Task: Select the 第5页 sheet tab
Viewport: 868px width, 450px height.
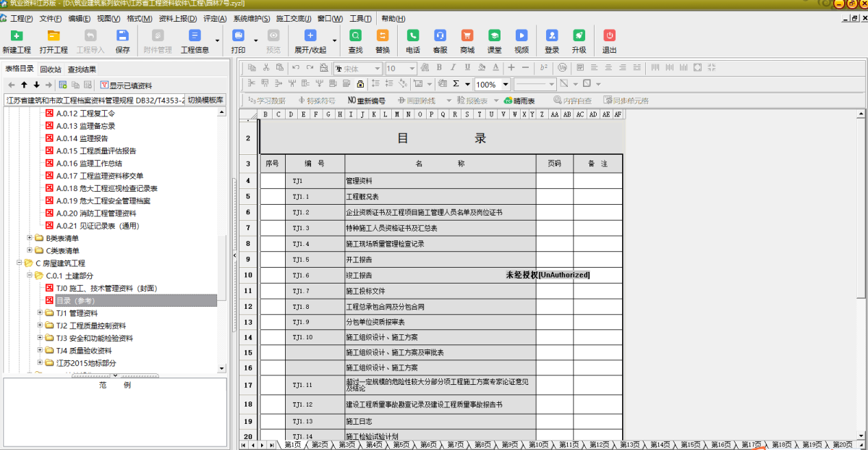Action: pos(401,444)
